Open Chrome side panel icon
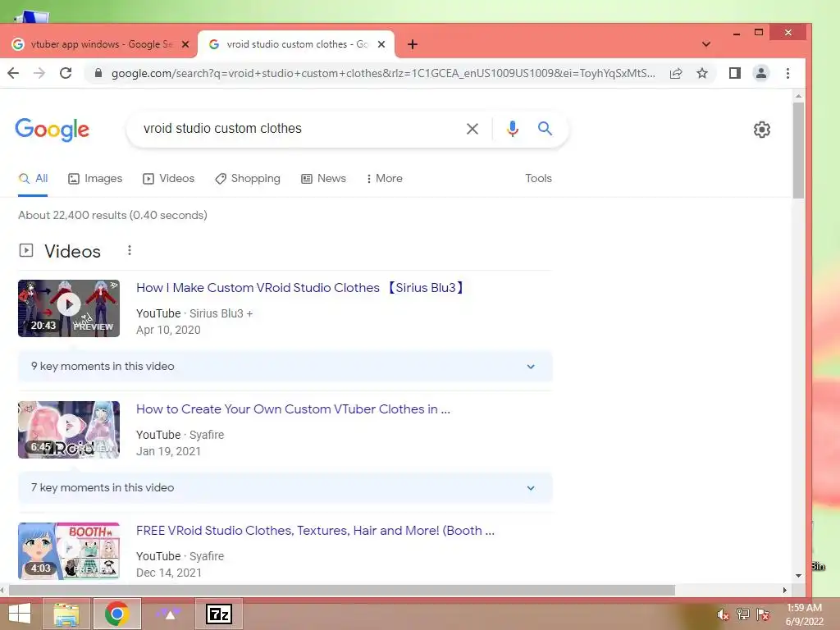Image resolution: width=840 pixels, height=630 pixels. click(x=734, y=73)
